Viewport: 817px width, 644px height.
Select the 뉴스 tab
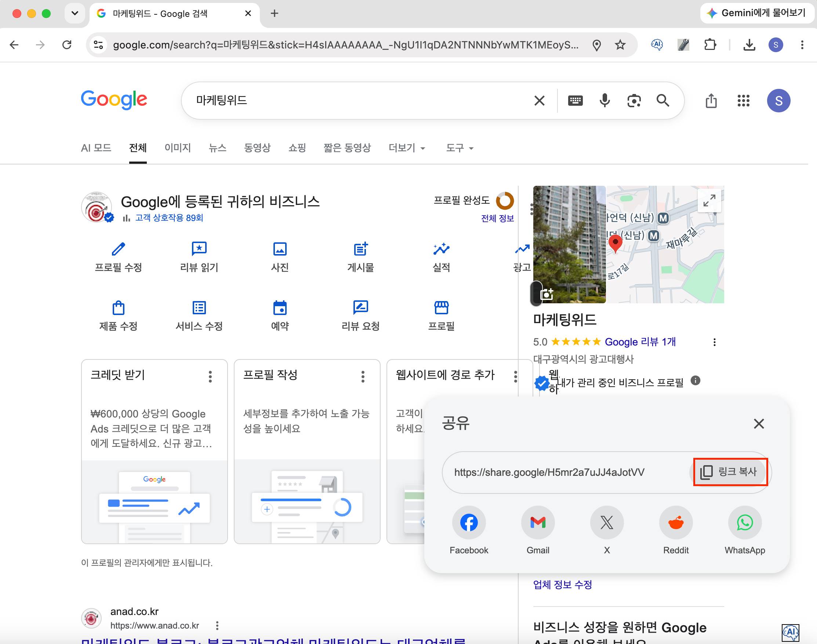pos(217,148)
